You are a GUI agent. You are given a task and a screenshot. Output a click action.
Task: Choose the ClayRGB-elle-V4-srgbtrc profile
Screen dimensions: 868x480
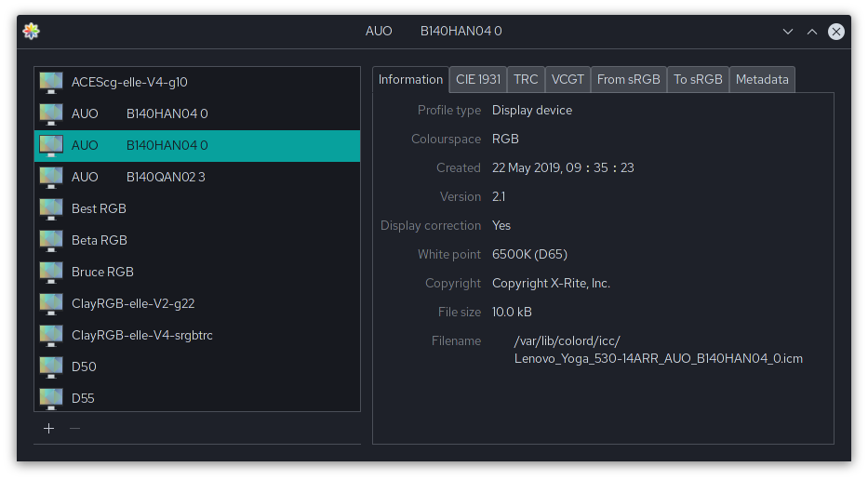[142, 335]
